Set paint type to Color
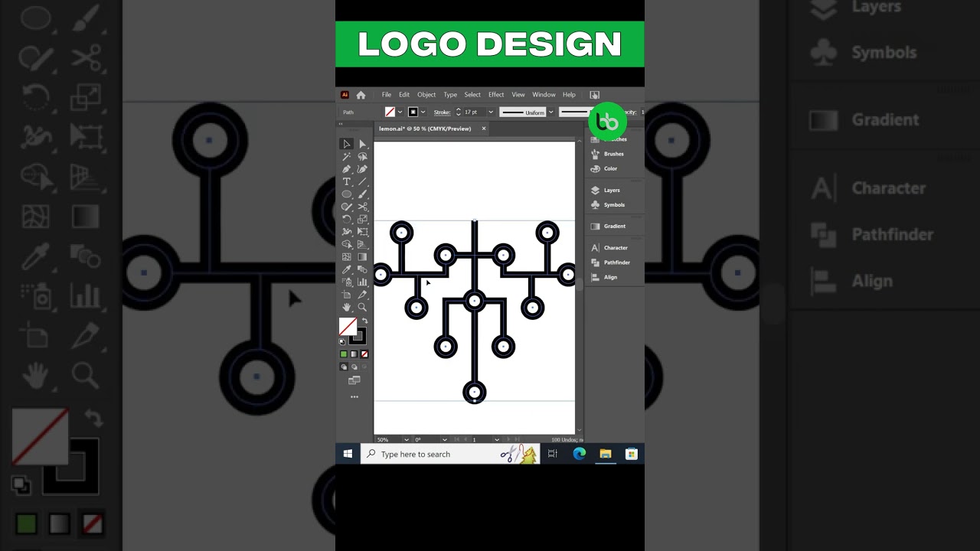The height and width of the screenshot is (551, 980). tap(344, 354)
